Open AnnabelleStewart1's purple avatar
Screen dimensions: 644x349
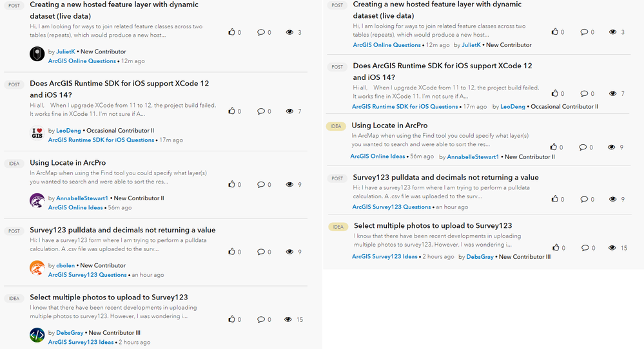[x=37, y=200]
